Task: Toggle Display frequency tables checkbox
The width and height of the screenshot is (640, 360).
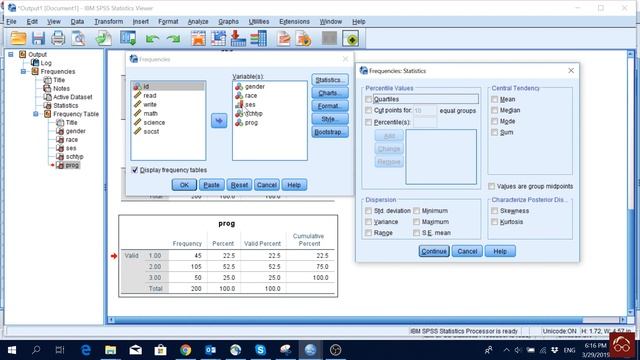Action: click(135, 170)
